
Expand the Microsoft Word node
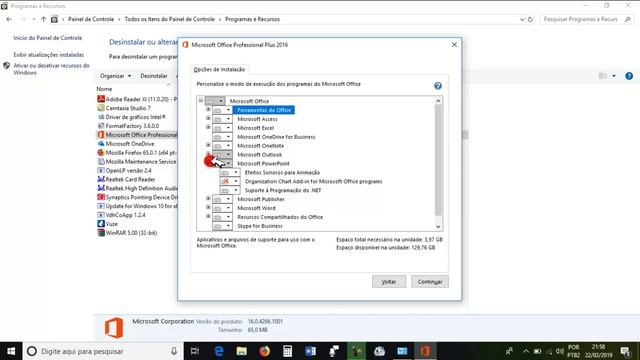pyautogui.click(x=208, y=208)
